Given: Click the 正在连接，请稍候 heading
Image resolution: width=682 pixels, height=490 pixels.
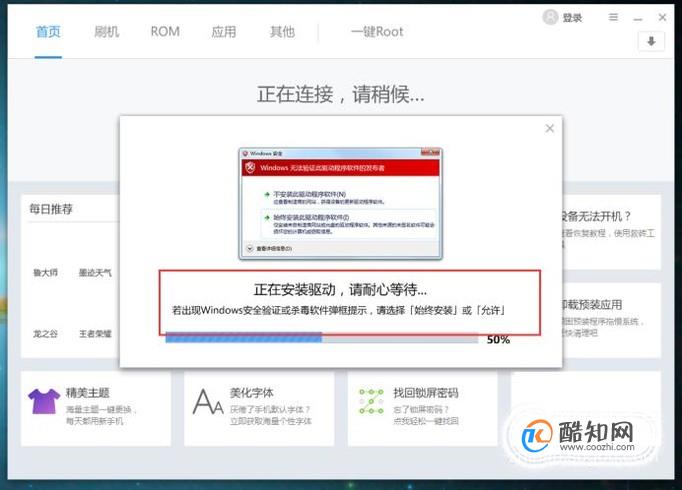Looking at the screenshot, I should [341, 94].
